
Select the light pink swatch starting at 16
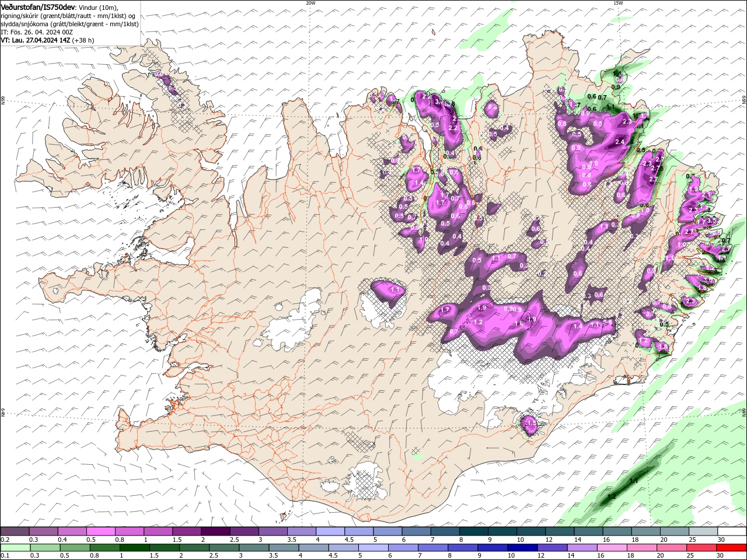click(612, 548)
